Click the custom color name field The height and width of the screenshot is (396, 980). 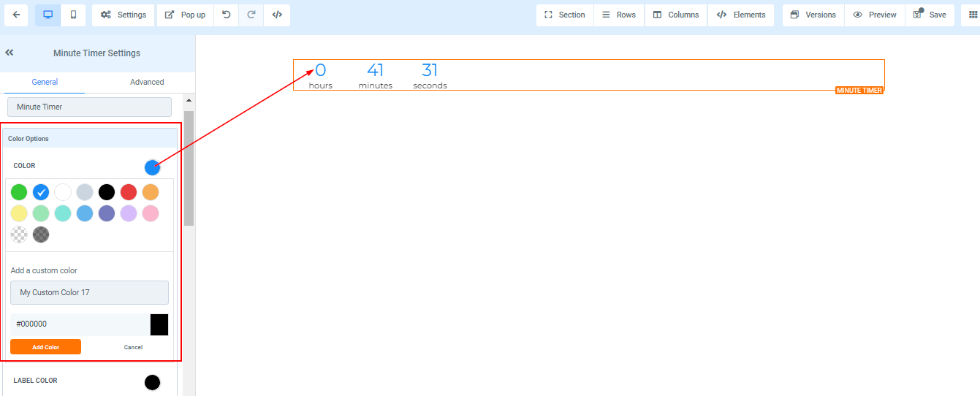coord(89,292)
